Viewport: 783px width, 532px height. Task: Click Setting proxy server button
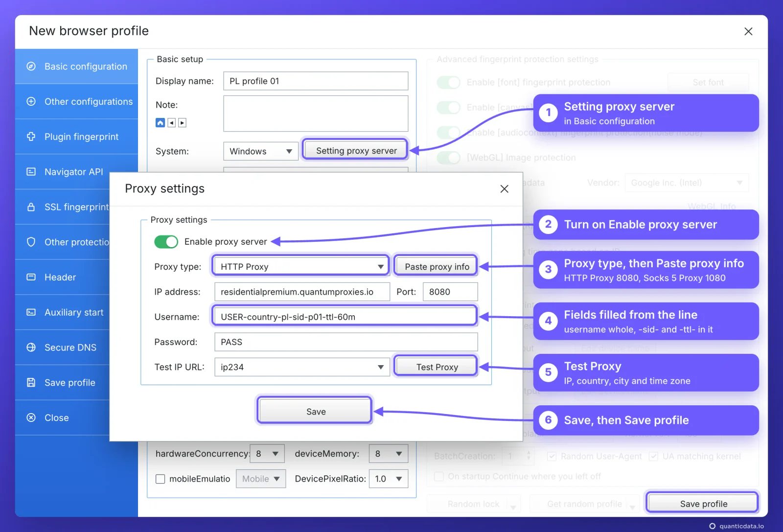click(x=356, y=150)
